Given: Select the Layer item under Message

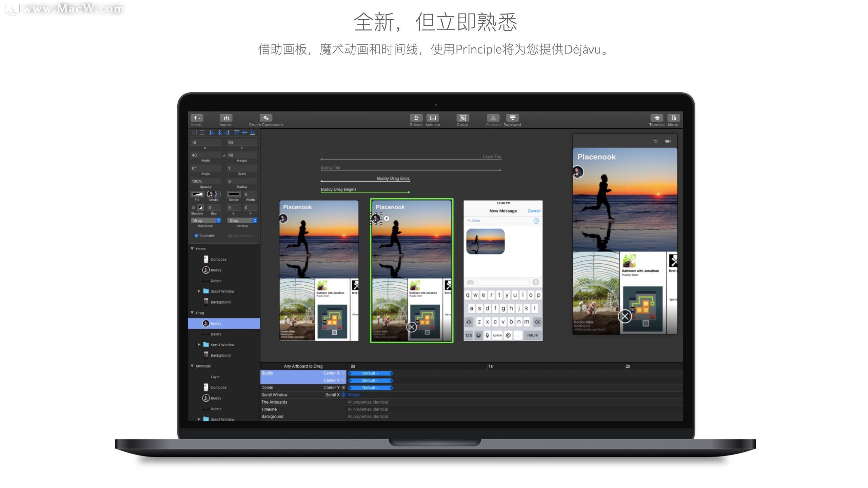Looking at the screenshot, I should 224,377.
